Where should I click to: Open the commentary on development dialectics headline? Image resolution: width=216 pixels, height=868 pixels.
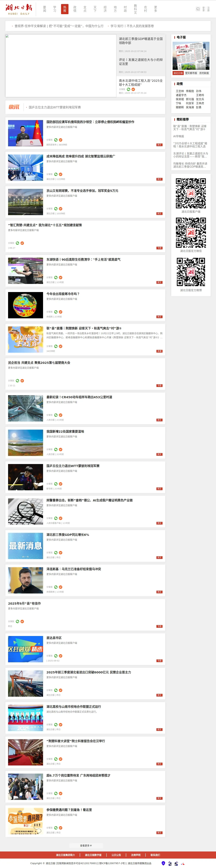pos(141,62)
